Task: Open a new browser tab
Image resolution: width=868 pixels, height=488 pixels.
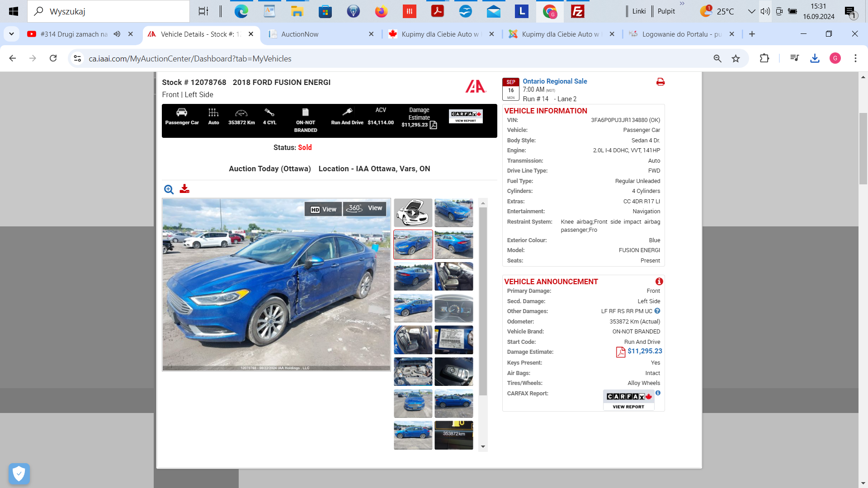Action: pos(752,34)
